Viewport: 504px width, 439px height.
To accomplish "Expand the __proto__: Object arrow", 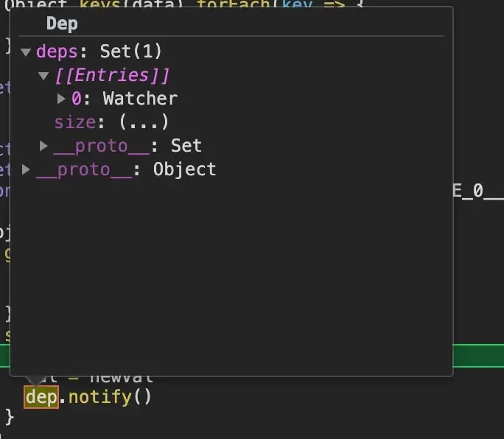I will [x=27, y=169].
